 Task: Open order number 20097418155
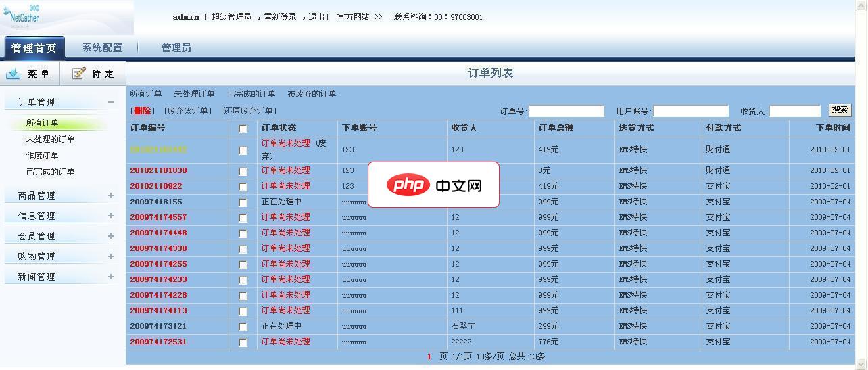tap(156, 202)
